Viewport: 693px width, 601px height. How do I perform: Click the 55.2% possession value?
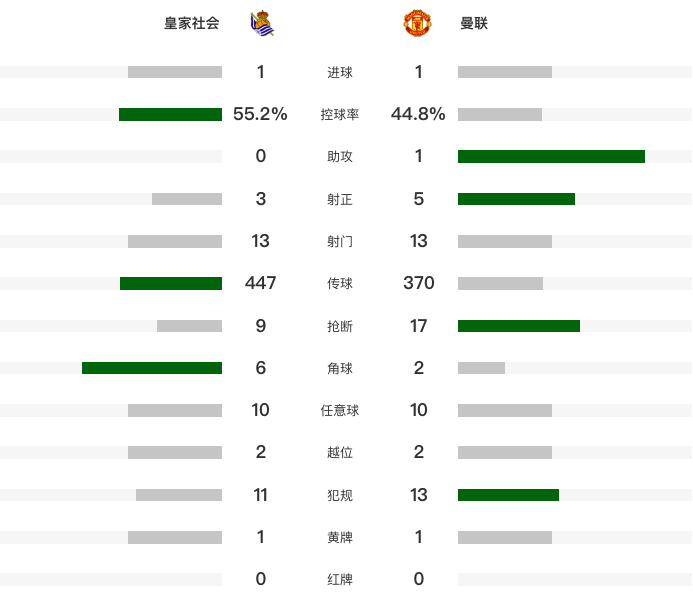260,114
